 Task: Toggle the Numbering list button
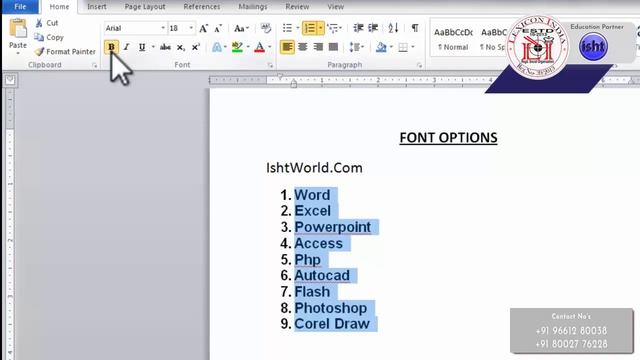pyautogui.click(x=309, y=28)
